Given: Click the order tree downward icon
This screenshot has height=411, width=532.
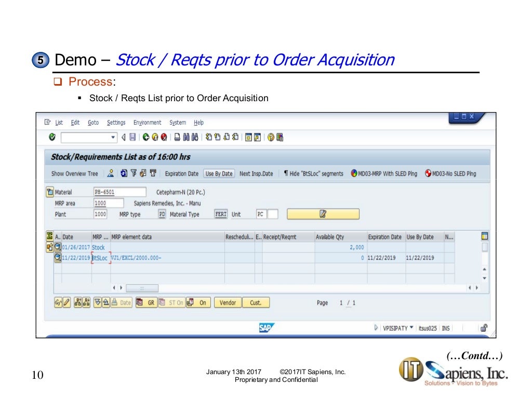Looking at the screenshot, I should (86, 303).
